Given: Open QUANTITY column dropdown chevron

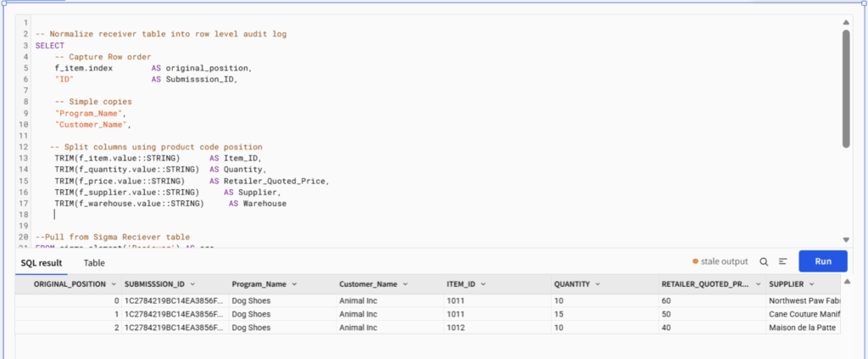Looking at the screenshot, I should (598, 284).
